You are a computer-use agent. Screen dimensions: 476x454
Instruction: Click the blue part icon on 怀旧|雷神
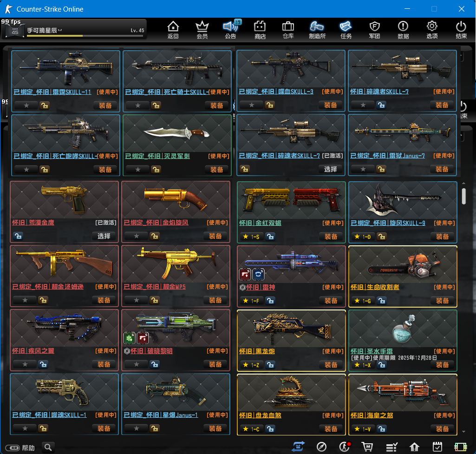pos(258,274)
